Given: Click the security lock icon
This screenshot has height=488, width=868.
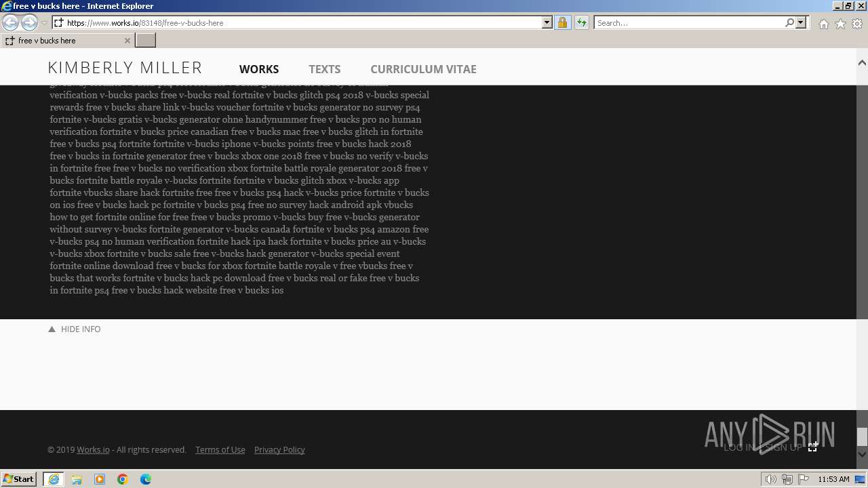Looking at the screenshot, I should tap(562, 22).
